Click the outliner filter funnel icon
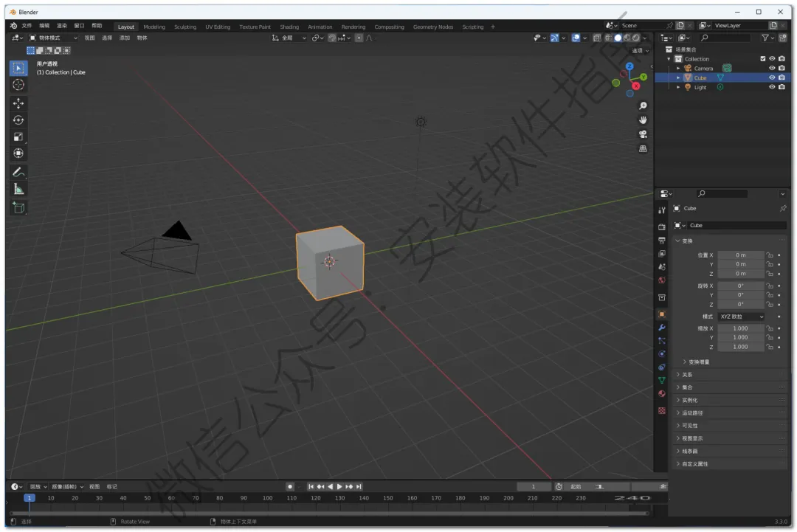Image resolution: width=797 pixels, height=532 pixels. (765, 38)
